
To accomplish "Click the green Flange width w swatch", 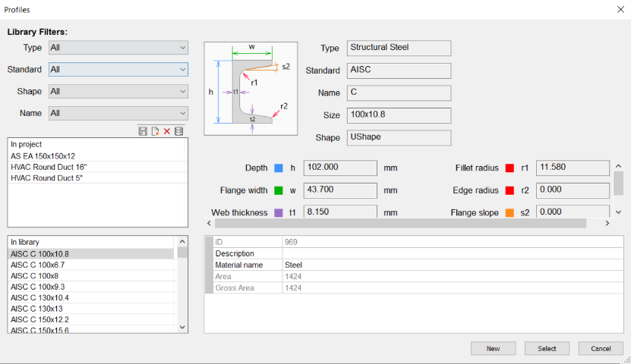I will pyautogui.click(x=279, y=190).
